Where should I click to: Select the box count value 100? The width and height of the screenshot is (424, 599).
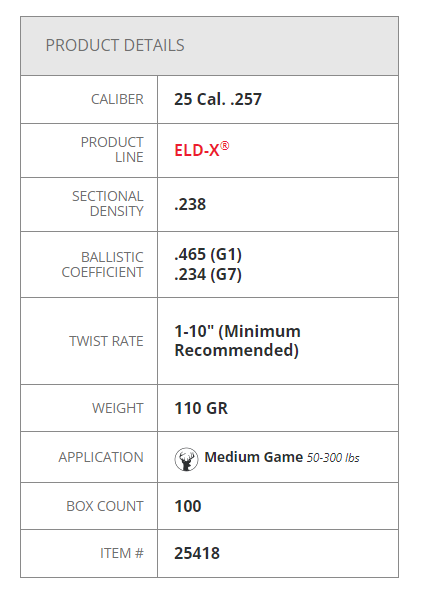pyautogui.click(x=188, y=507)
